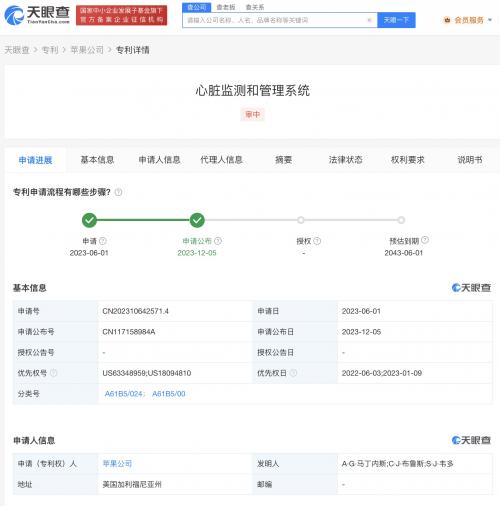Switch to the 查老板 search tab
The image size is (500, 506).
click(x=226, y=7)
